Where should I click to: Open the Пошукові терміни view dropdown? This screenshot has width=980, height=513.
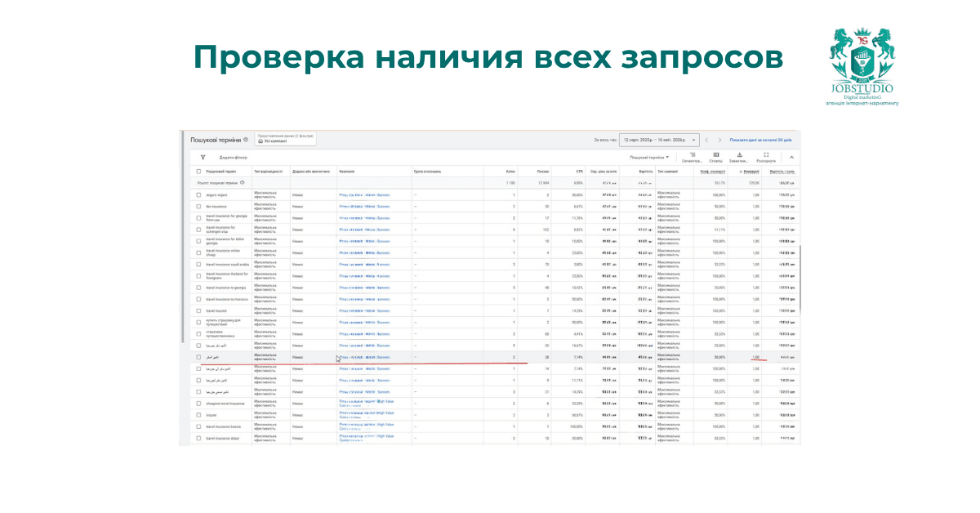pos(650,157)
